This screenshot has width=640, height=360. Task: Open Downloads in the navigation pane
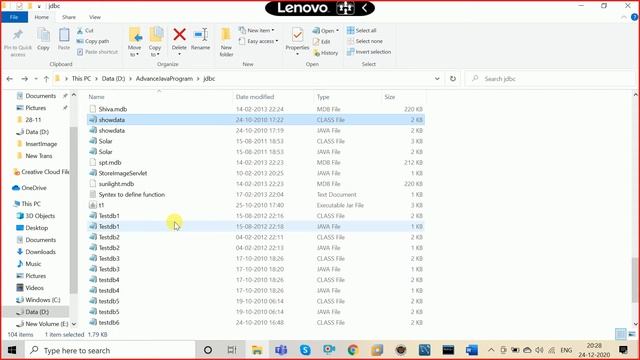point(36,252)
